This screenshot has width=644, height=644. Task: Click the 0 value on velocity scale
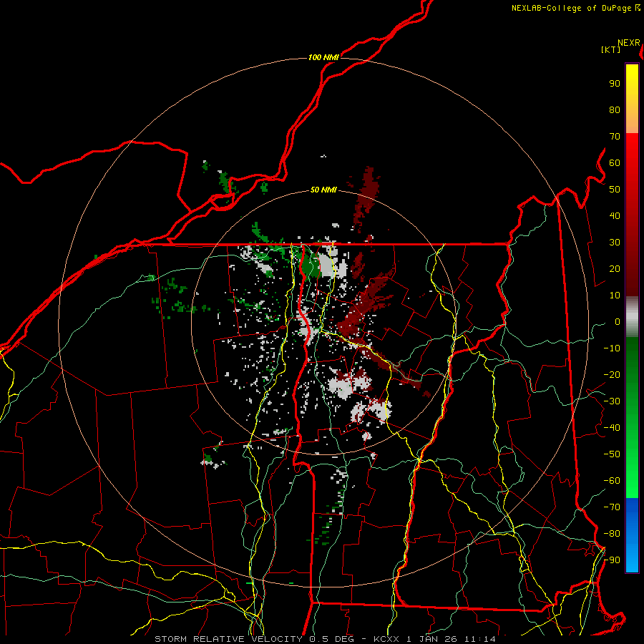[x=618, y=321]
